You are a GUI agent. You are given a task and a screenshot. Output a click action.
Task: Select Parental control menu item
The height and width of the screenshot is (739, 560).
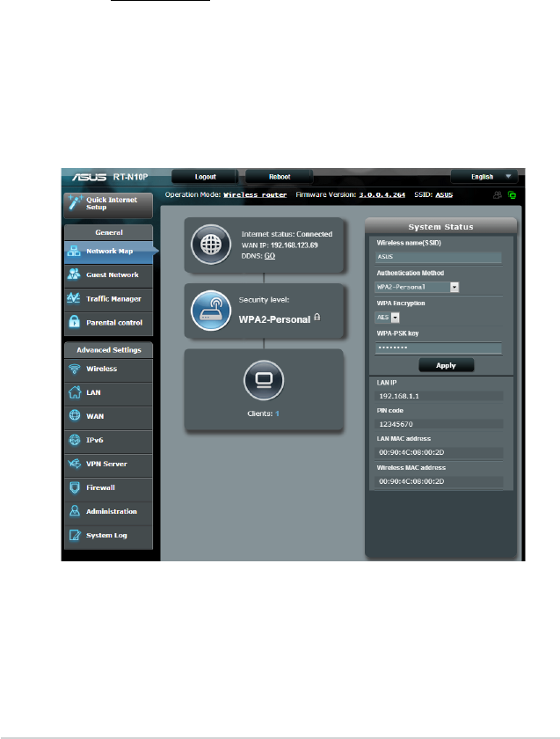[x=108, y=323]
